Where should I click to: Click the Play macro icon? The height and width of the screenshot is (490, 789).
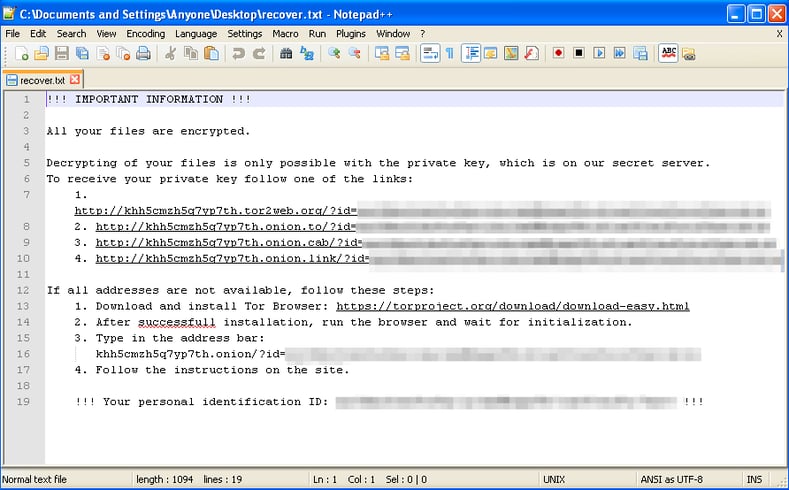600,53
